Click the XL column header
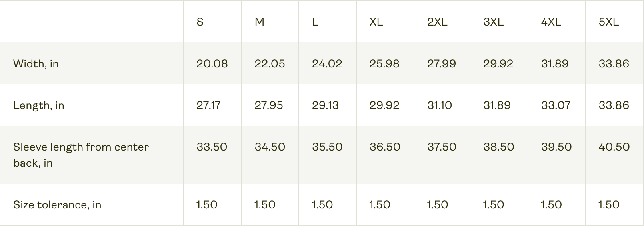This screenshot has width=644, height=226. pos(376,22)
